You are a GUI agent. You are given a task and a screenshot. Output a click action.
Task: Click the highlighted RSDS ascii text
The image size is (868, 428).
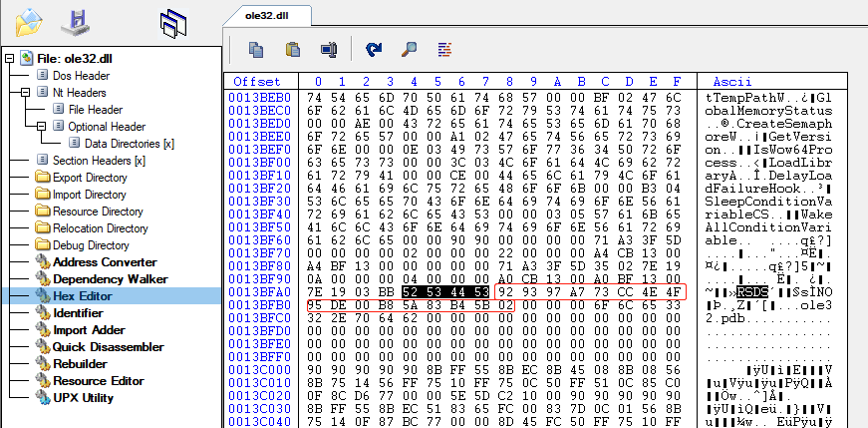click(751, 291)
